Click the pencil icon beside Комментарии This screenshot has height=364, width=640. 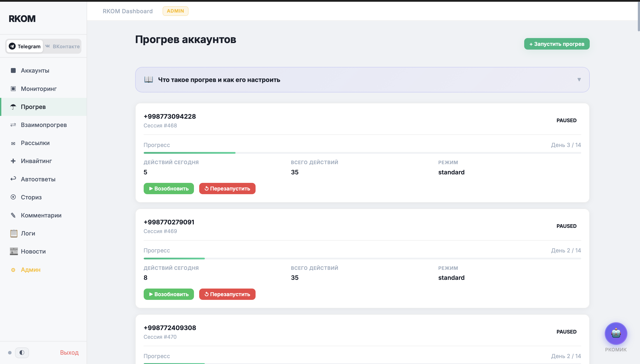coord(13,215)
